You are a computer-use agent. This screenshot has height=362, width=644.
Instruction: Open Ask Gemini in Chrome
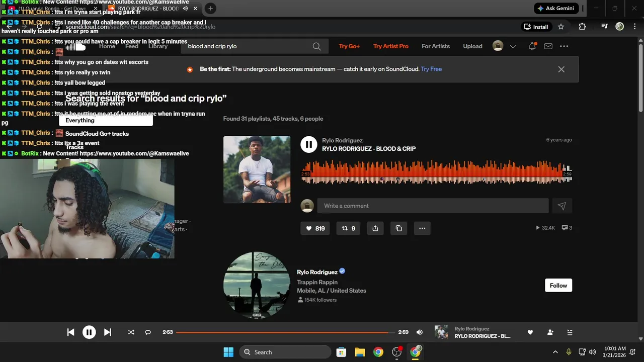pyautogui.click(x=556, y=9)
